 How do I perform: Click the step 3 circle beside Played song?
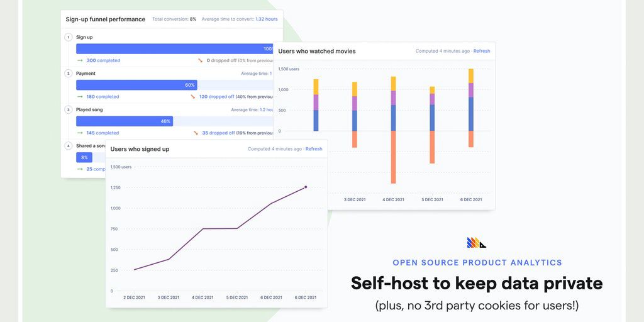coord(68,109)
